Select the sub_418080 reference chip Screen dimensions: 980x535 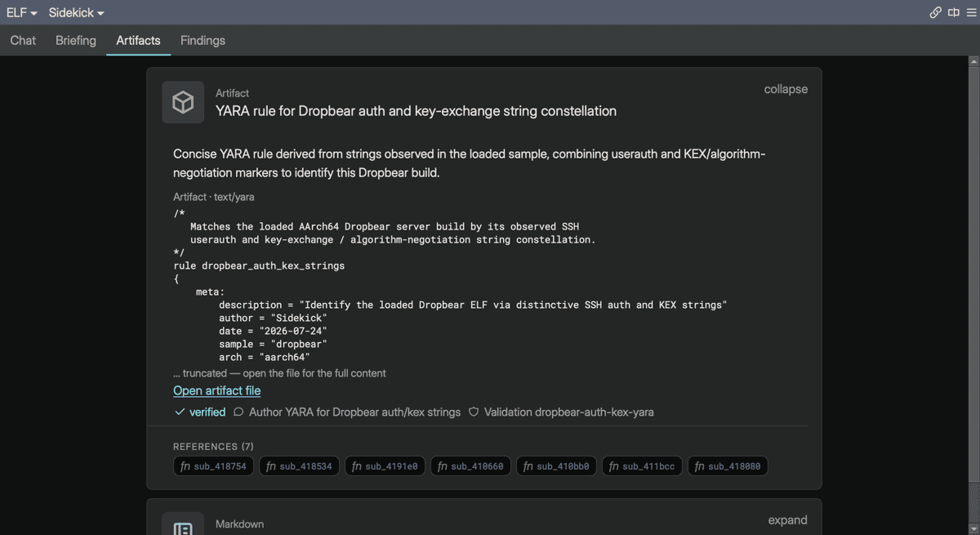pyautogui.click(x=727, y=466)
